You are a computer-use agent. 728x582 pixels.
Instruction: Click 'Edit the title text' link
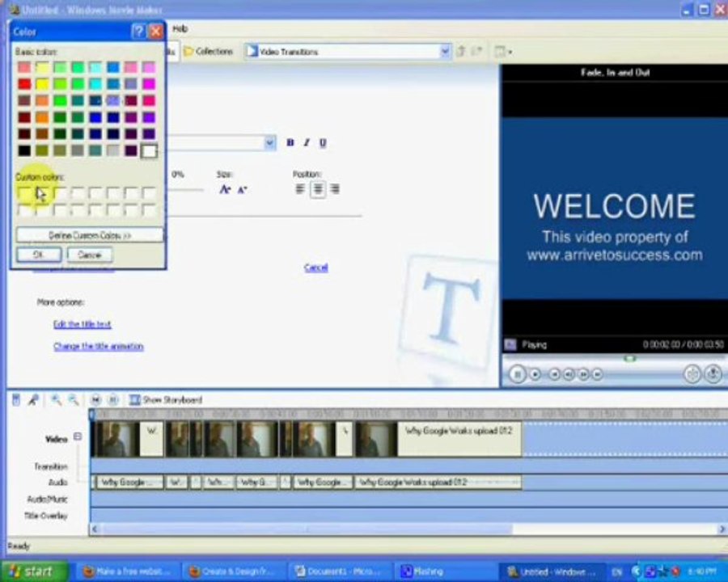[x=83, y=324]
